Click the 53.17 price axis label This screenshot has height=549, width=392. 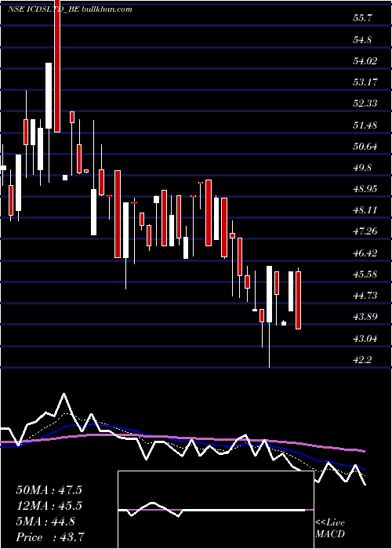(x=365, y=82)
